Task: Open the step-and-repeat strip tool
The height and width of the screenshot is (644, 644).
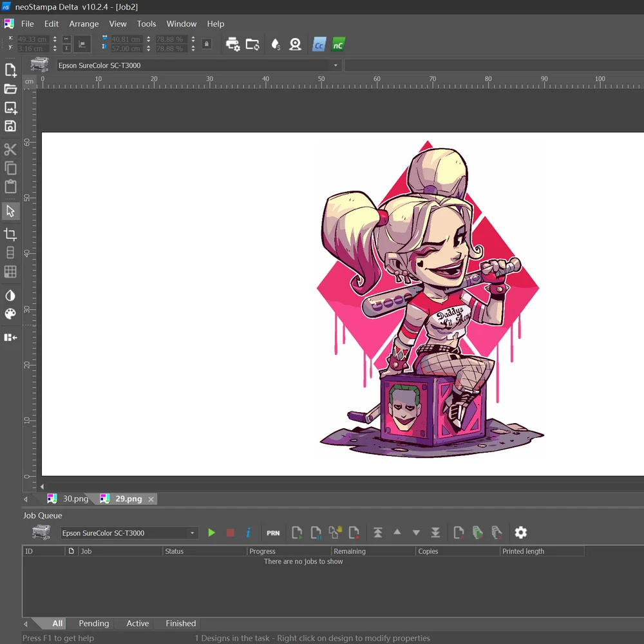Action: coord(10,252)
